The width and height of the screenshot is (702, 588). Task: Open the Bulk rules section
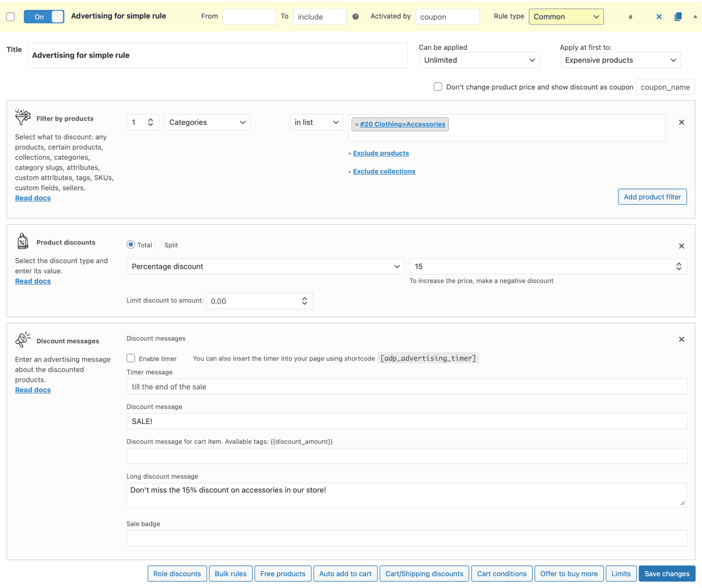[230, 573]
